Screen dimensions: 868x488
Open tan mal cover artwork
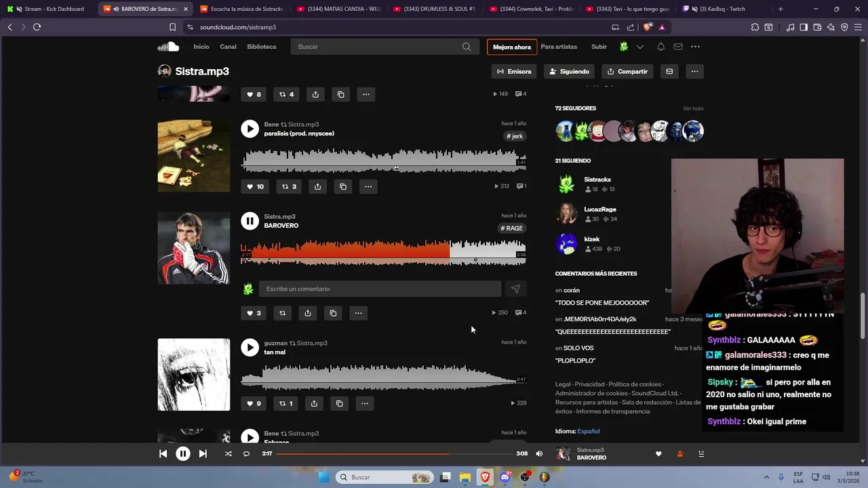click(x=194, y=375)
